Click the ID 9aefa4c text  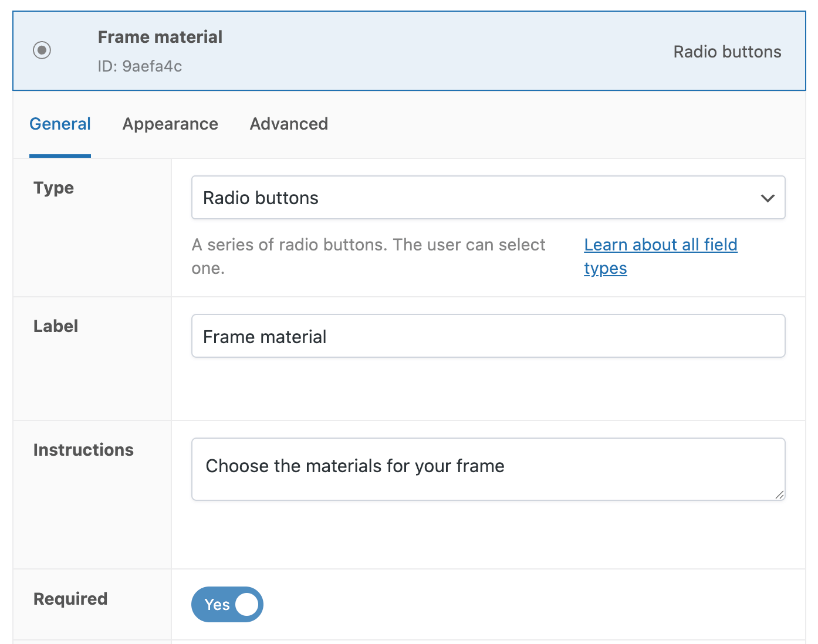tap(140, 66)
